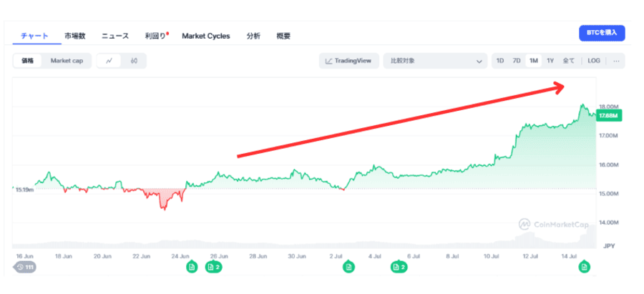Click the history badge showing 111
This screenshot has height=294, width=644.
click(x=26, y=268)
